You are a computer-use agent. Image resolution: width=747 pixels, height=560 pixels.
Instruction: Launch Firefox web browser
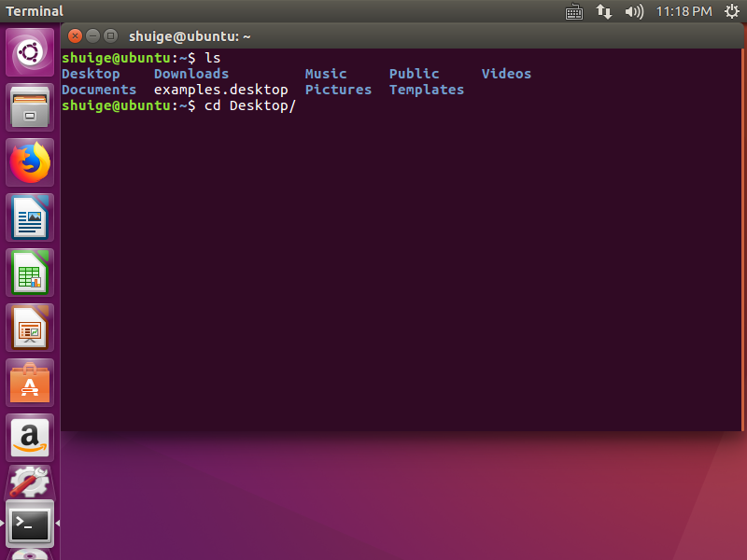tap(30, 162)
